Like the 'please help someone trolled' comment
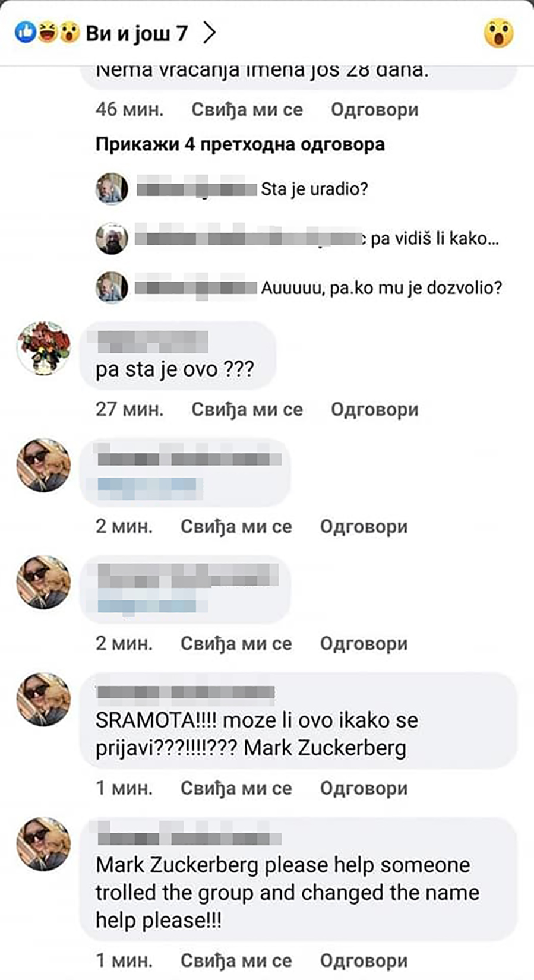 [236, 961]
